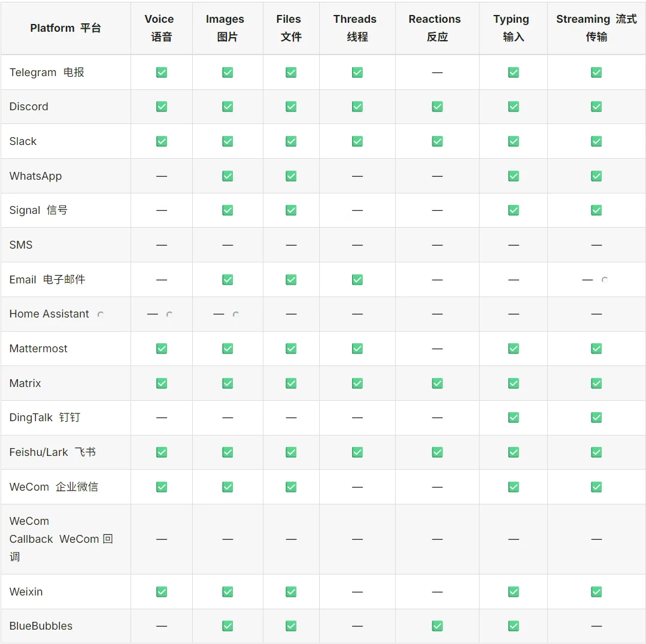Click the DingTalk Typing checkmark
Screen dimensions: 646x644
[x=513, y=418]
